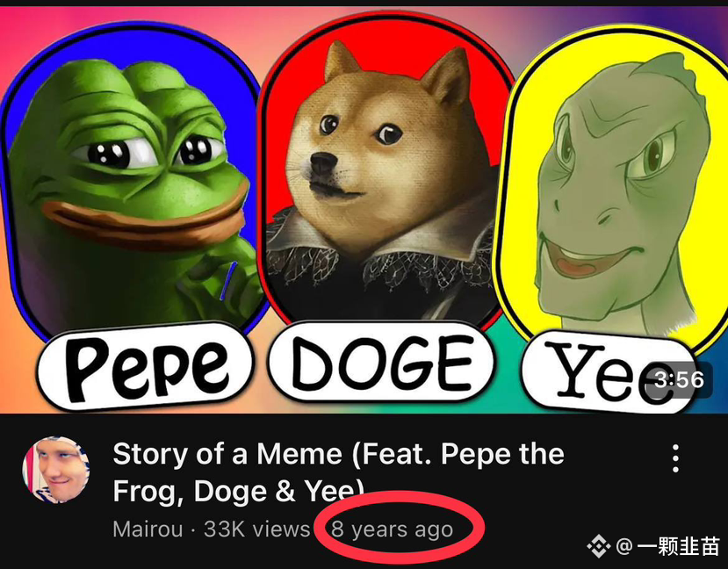
Task: Open the Mairou channel name
Action: (148, 529)
